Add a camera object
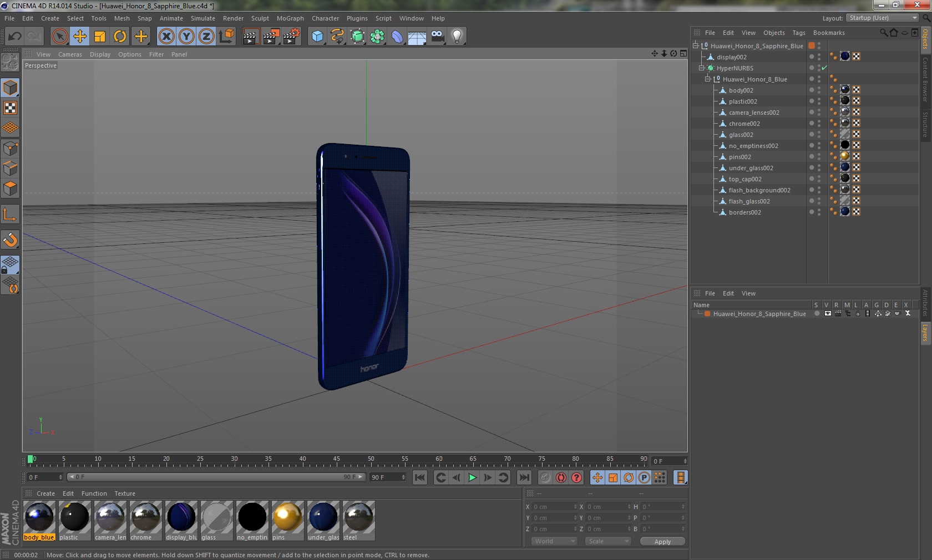The image size is (932, 560). (438, 37)
